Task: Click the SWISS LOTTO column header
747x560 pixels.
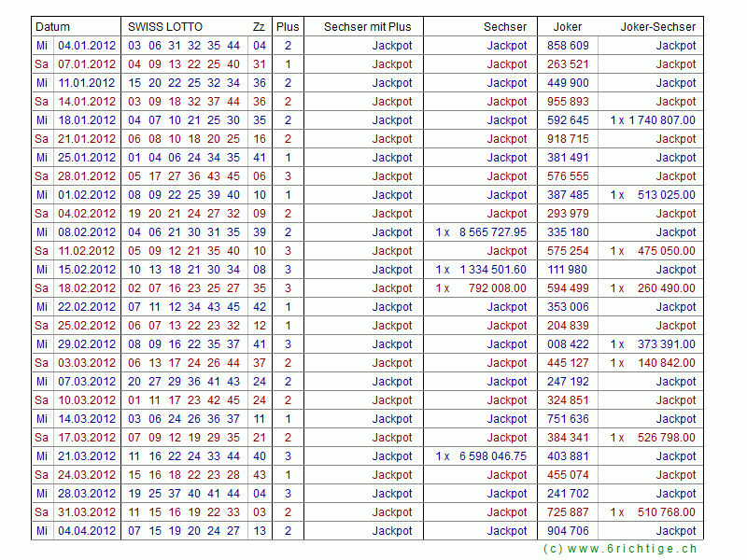Action: coord(165,27)
